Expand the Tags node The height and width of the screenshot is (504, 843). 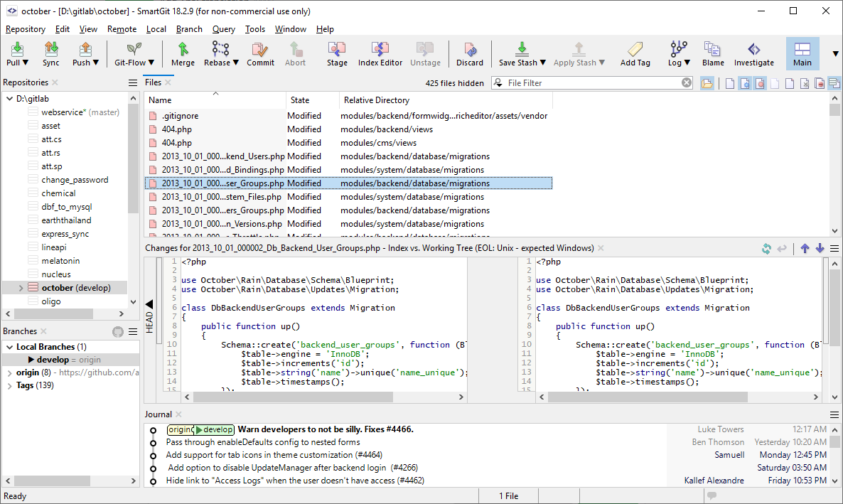tap(9, 386)
